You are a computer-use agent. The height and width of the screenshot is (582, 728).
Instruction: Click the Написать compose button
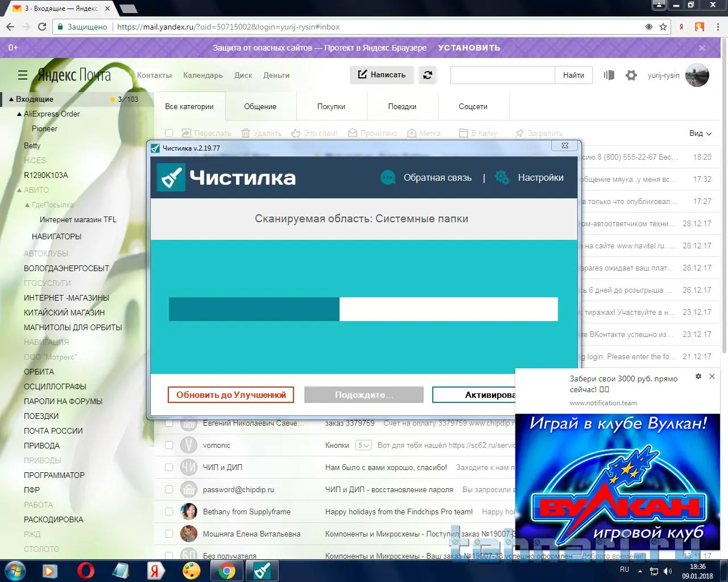[382, 74]
